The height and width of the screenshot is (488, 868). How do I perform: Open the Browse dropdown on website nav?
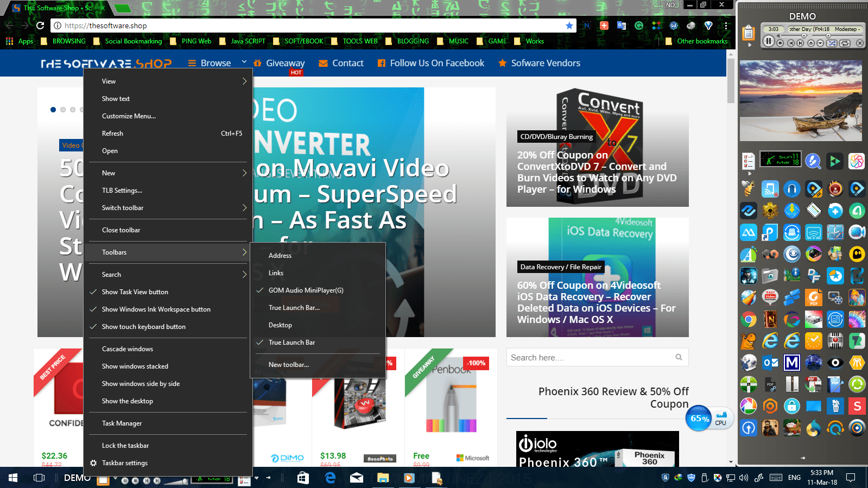(217, 63)
